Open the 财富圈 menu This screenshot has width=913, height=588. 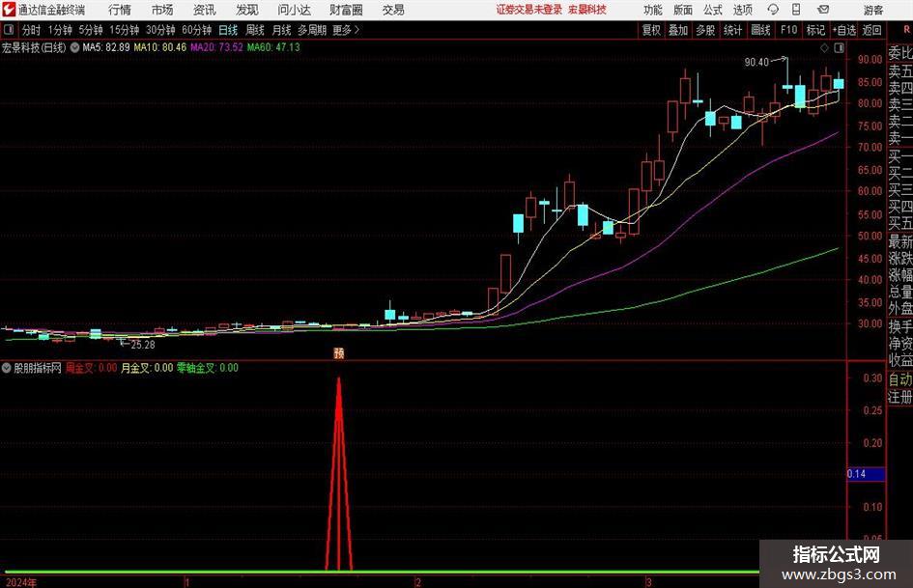[346, 10]
